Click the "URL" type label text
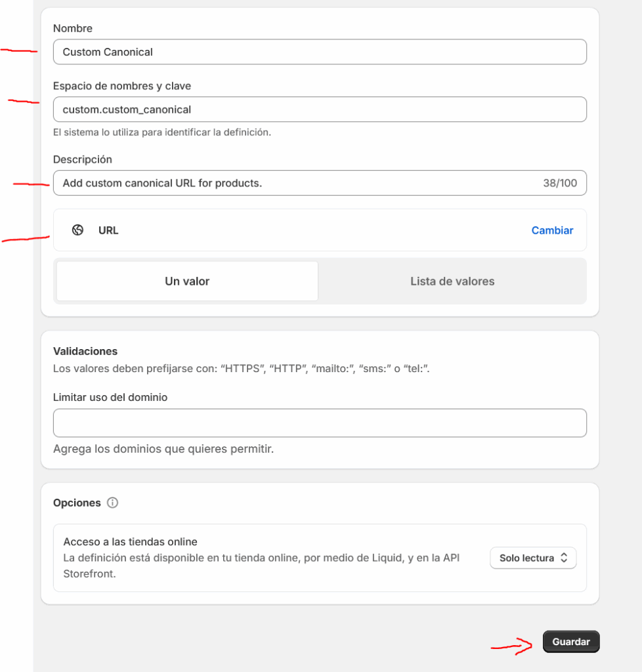This screenshot has width=642, height=672. (108, 230)
